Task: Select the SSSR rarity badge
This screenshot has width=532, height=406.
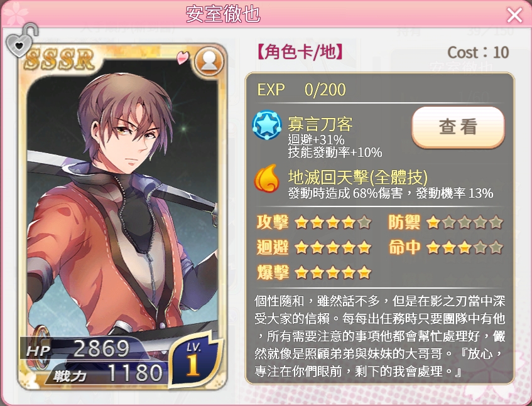Action: [x=60, y=60]
